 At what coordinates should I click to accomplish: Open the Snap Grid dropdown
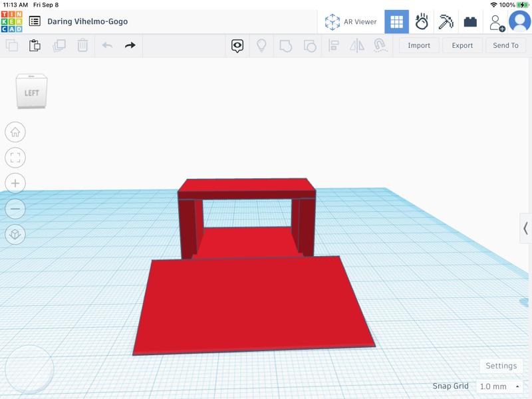click(499, 386)
